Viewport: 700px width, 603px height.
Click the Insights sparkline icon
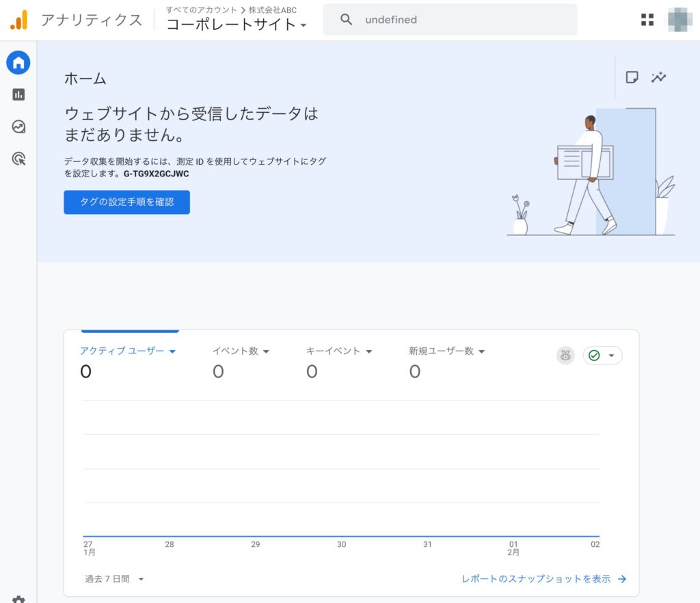pos(658,77)
